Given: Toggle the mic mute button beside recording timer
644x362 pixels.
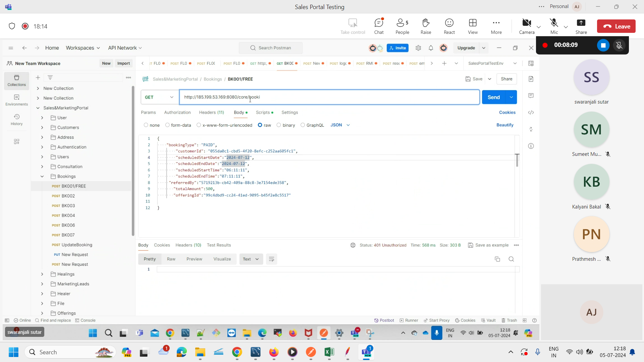Looking at the screenshot, I should [619, 45].
